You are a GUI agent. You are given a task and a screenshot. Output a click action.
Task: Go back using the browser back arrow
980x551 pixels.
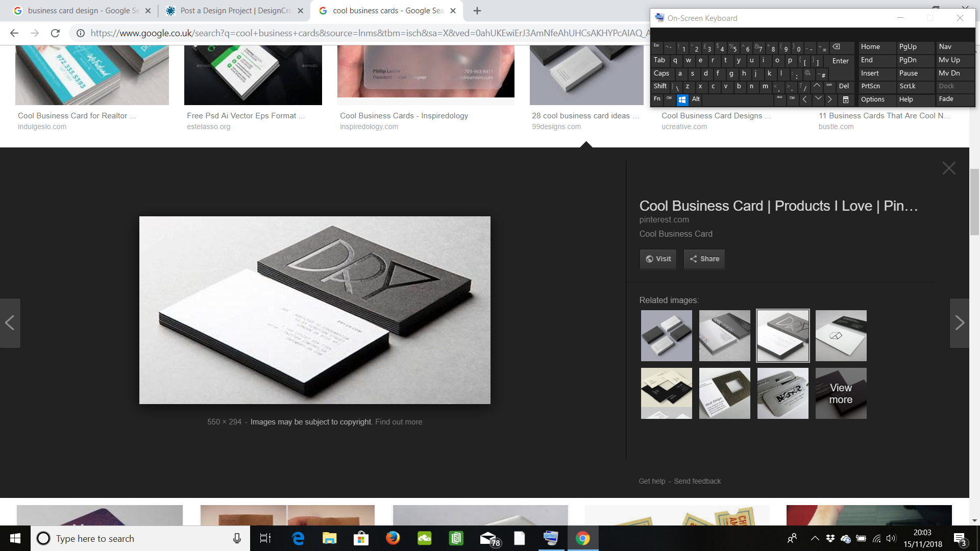pos(14,33)
